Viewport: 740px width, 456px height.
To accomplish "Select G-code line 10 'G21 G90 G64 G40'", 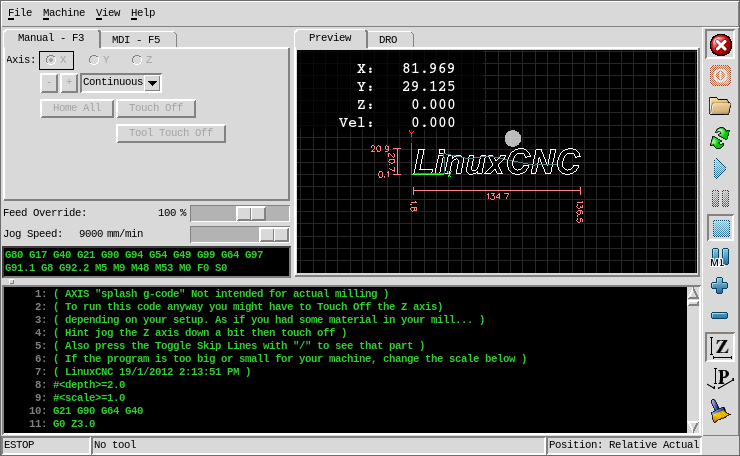I will (98, 411).
